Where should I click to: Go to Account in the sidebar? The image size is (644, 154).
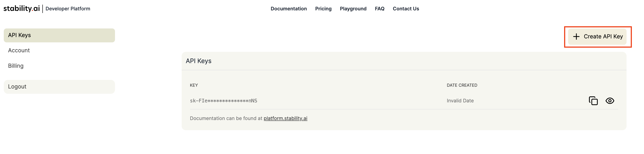19,51
